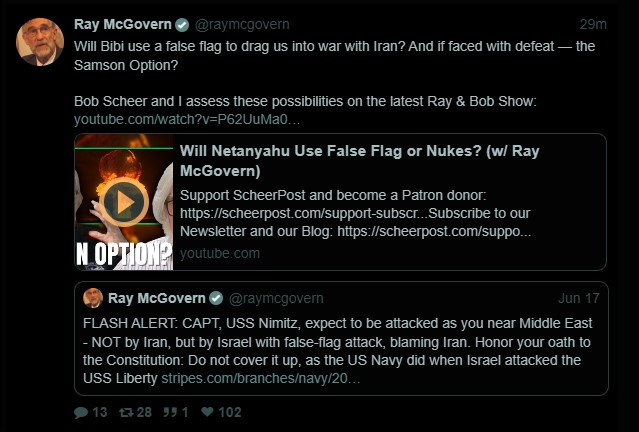Click the retweet arrows icon

coord(126,412)
